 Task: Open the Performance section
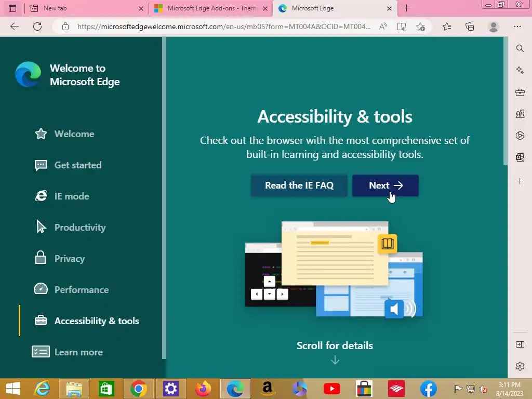click(72, 290)
